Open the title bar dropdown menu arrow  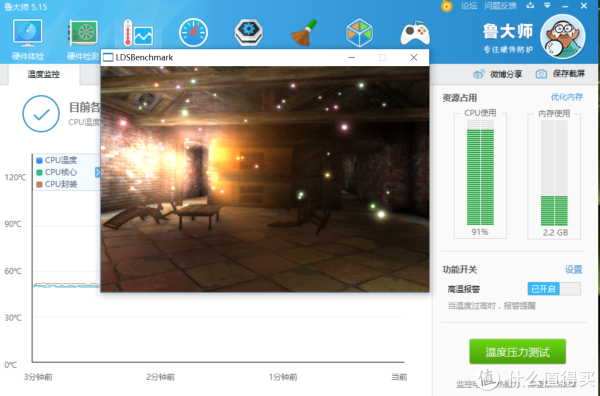pos(547,6)
